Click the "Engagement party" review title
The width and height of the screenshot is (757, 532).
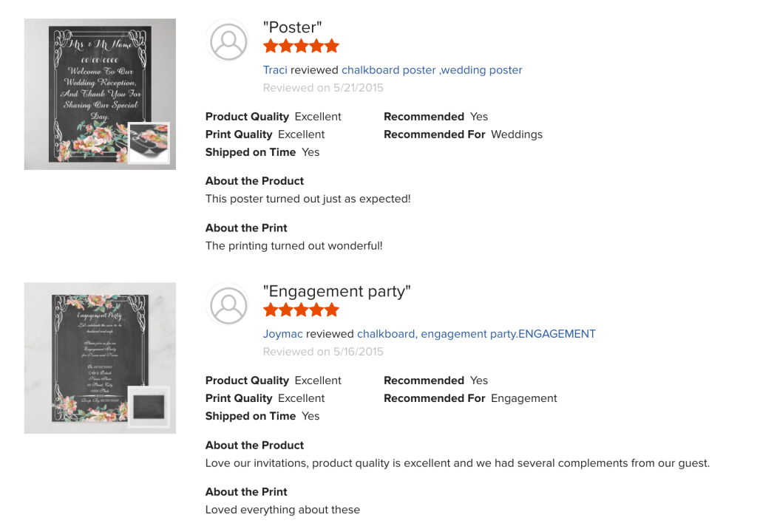pyautogui.click(x=337, y=291)
